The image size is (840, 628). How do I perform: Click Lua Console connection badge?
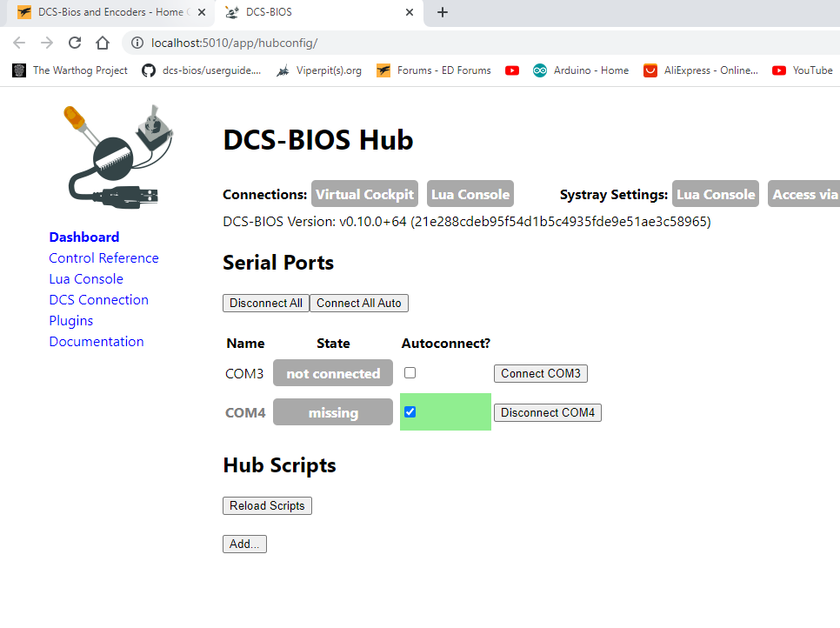[470, 194]
